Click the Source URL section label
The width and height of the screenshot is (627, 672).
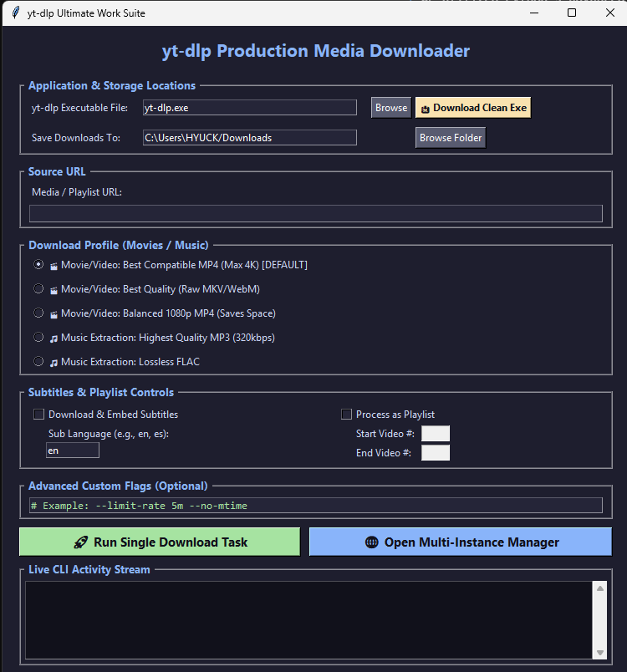(x=57, y=171)
